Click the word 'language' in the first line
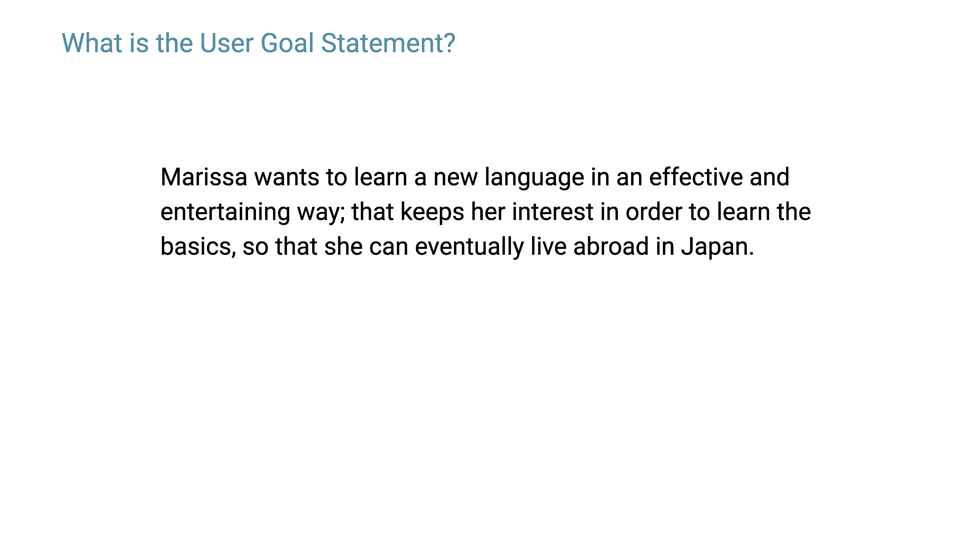 [x=534, y=178]
